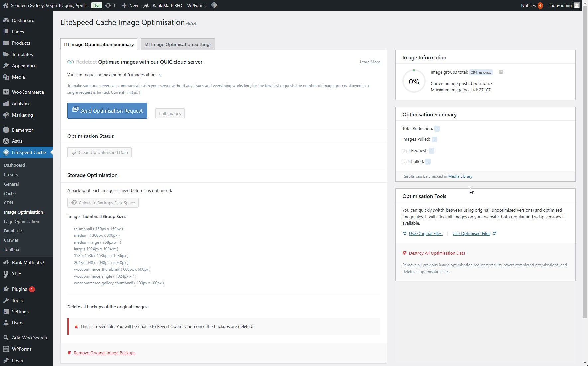
Task: Click the Pull Images button
Action: point(170,113)
